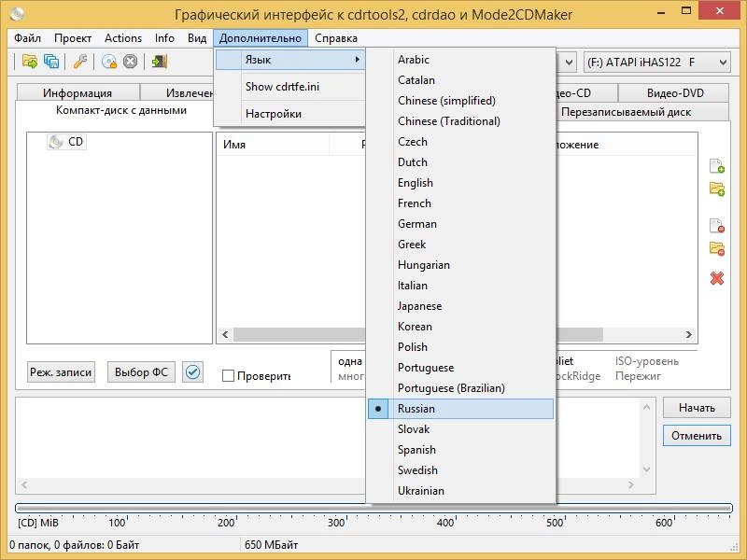Click the Отменить button
This screenshot has height=560, width=747.
tap(697, 435)
